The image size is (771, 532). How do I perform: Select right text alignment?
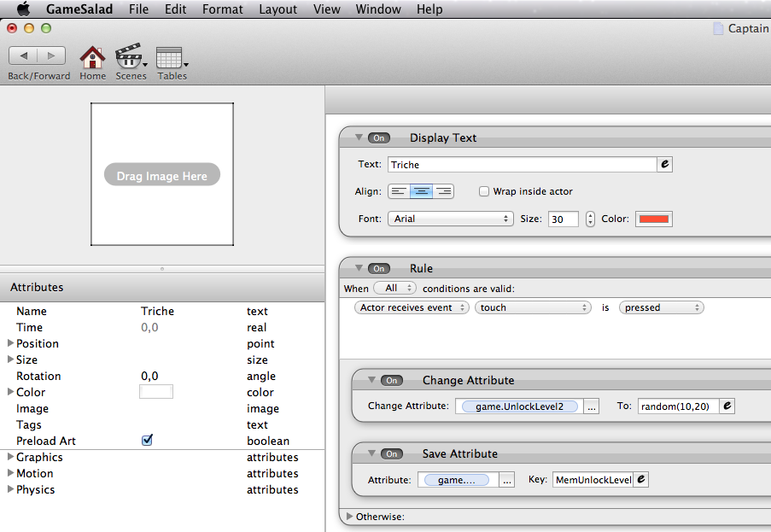(443, 191)
